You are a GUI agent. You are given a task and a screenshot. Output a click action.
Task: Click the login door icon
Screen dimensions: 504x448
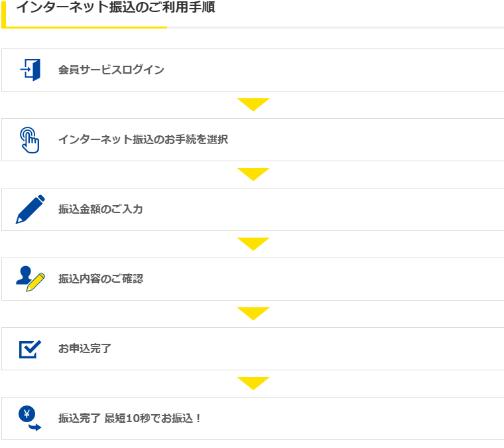click(x=31, y=70)
